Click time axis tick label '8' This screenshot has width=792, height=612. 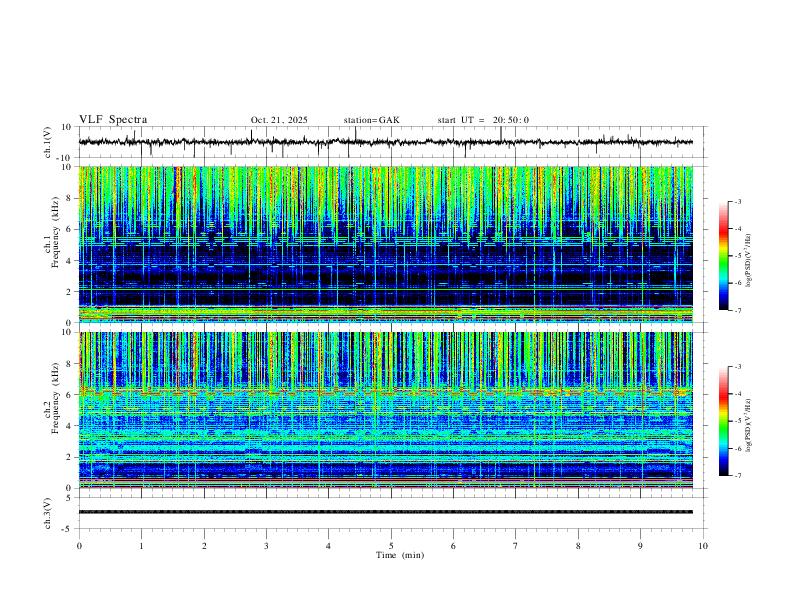pyautogui.click(x=578, y=546)
